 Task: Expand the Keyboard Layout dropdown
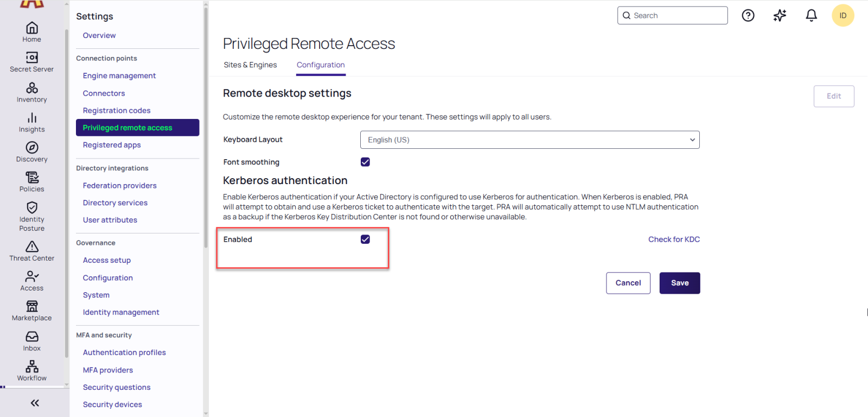tap(529, 140)
